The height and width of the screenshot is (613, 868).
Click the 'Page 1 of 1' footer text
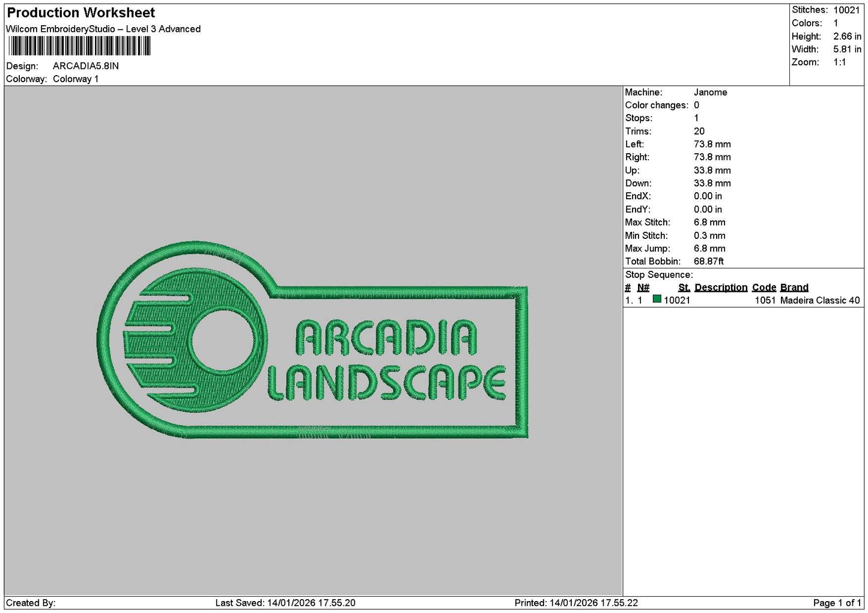(837, 603)
